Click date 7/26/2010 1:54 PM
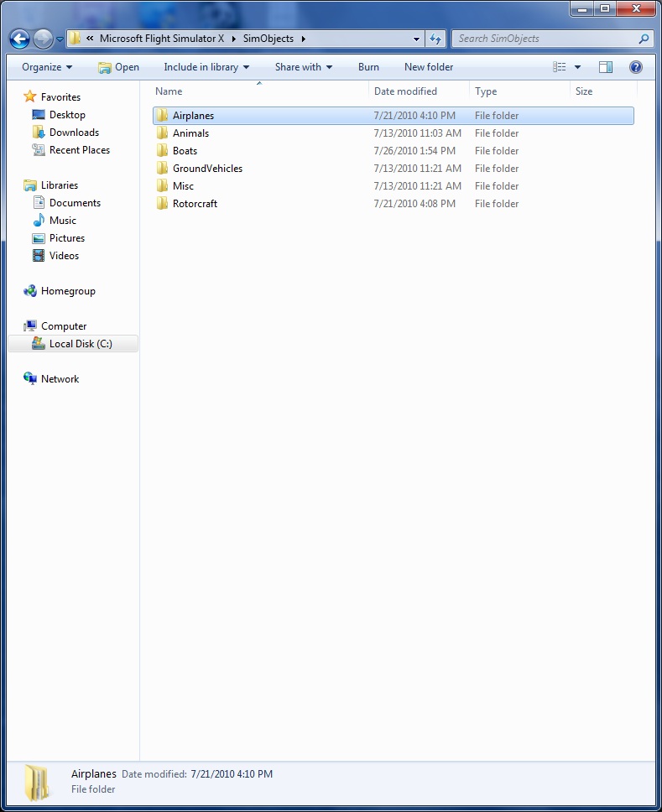Image resolution: width=662 pixels, height=812 pixels. (414, 151)
